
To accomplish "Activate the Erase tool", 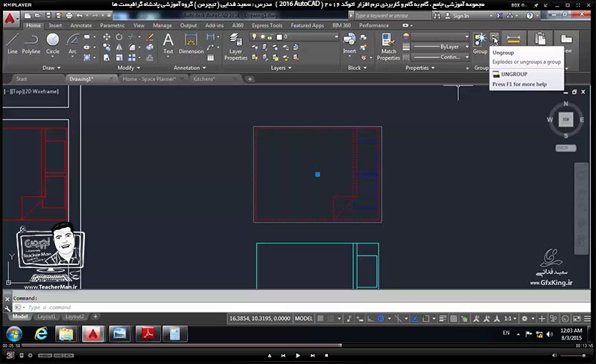I will click(150, 37).
